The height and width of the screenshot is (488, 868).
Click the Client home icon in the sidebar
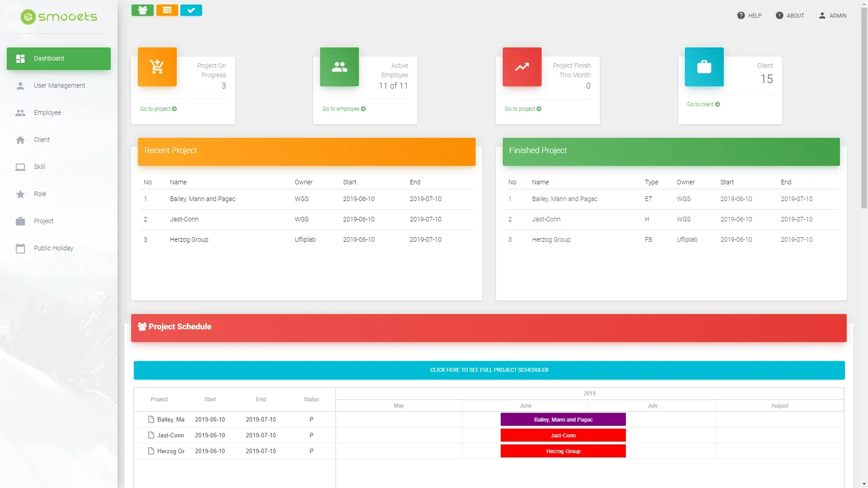pyautogui.click(x=20, y=140)
